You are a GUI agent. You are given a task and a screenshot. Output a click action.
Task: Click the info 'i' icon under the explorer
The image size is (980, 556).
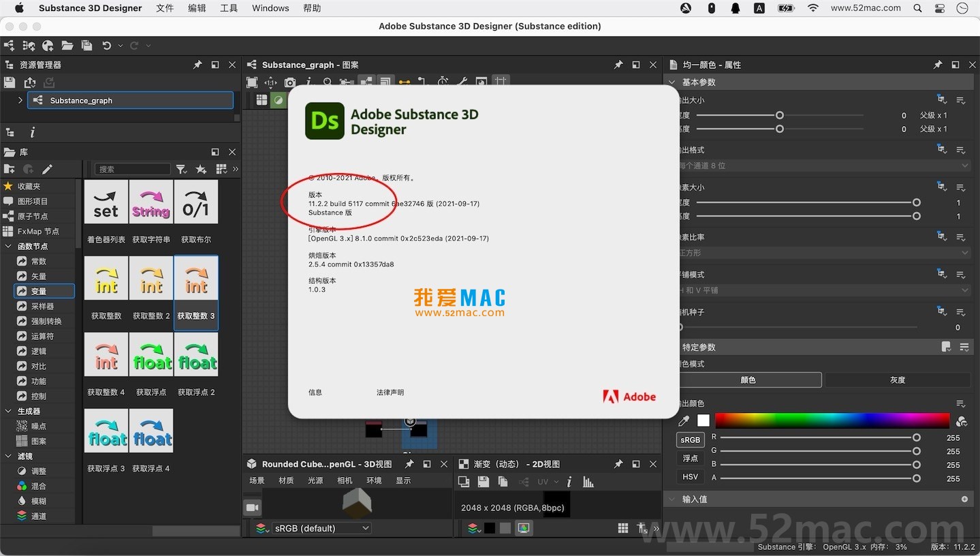(x=32, y=133)
